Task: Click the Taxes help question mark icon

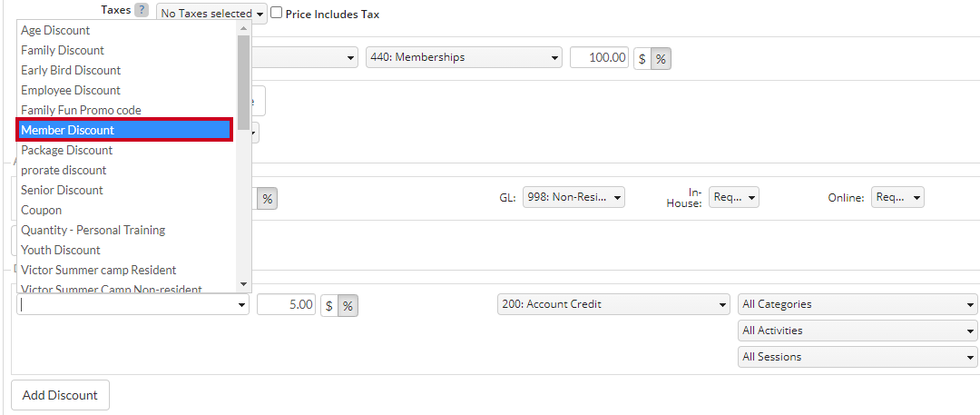Action: pos(142,10)
